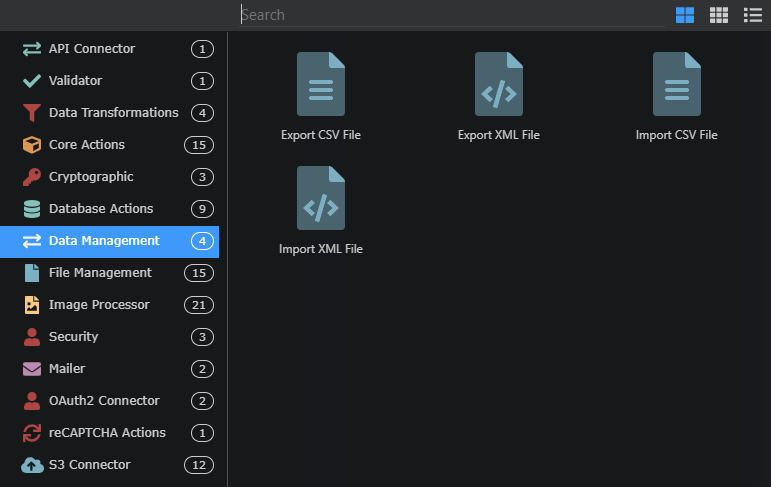Open the API Connector category
This screenshot has height=487, width=771.
point(109,49)
